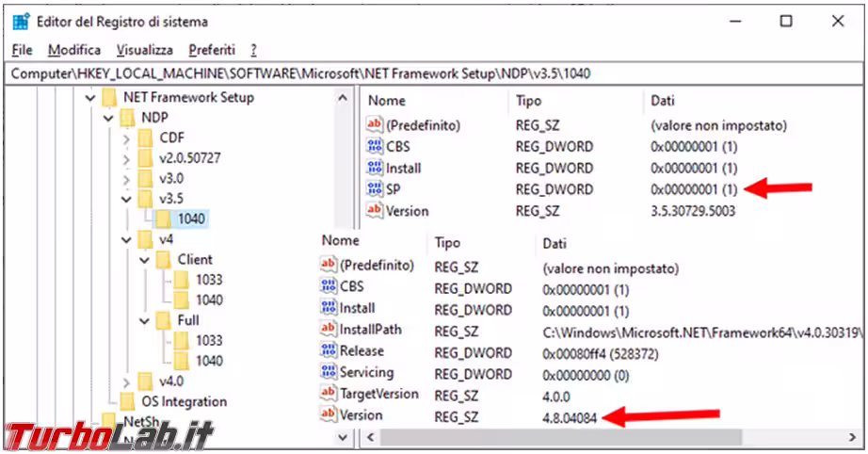Open the Preferiti menu

click(212, 50)
